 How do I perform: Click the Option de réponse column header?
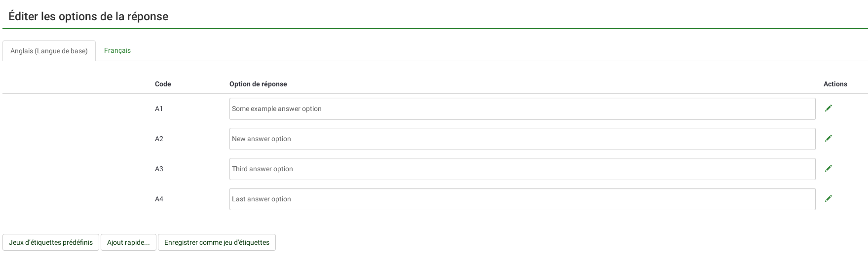point(258,84)
